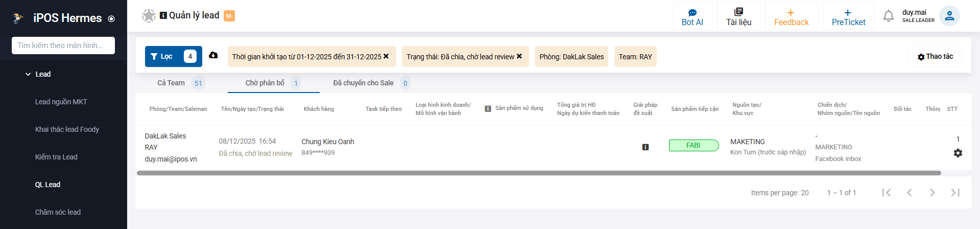Click the info icon in Giải pháp column
The width and height of the screenshot is (980, 229).
tap(646, 147)
